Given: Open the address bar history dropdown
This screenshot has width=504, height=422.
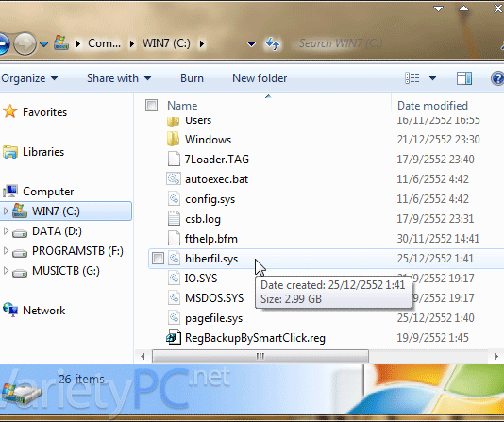Looking at the screenshot, I should pos(251,44).
